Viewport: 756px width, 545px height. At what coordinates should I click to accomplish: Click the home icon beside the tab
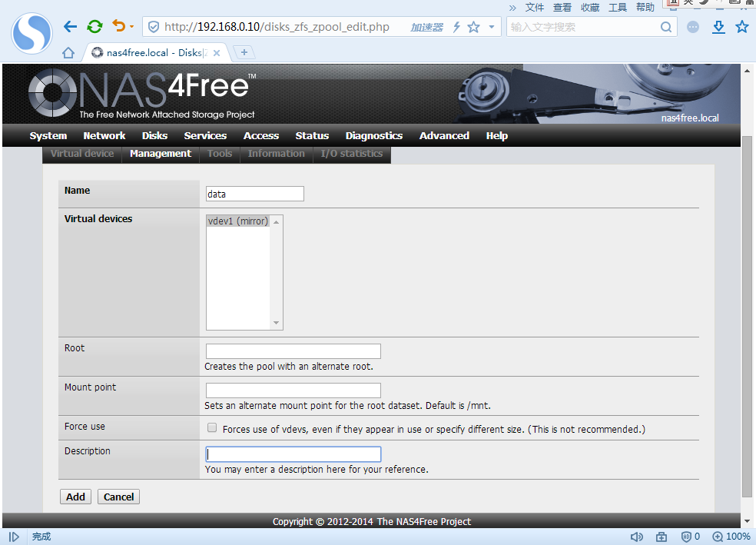coord(68,52)
